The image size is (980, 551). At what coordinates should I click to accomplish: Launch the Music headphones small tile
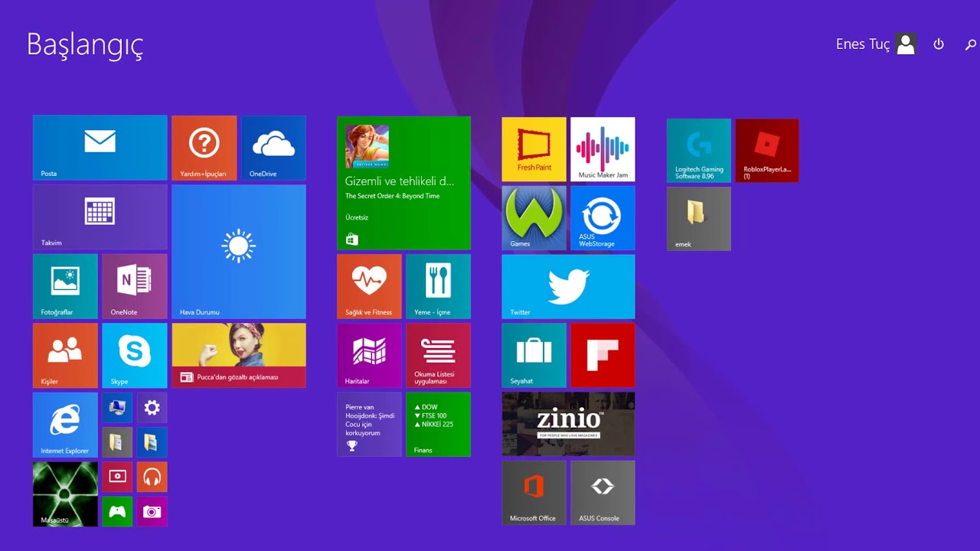pos(152,477)
